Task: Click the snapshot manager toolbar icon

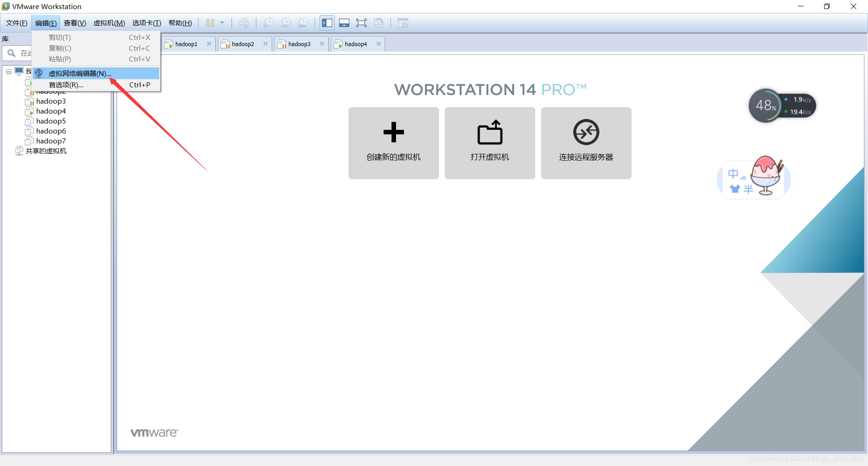Action: click(303, 23)
